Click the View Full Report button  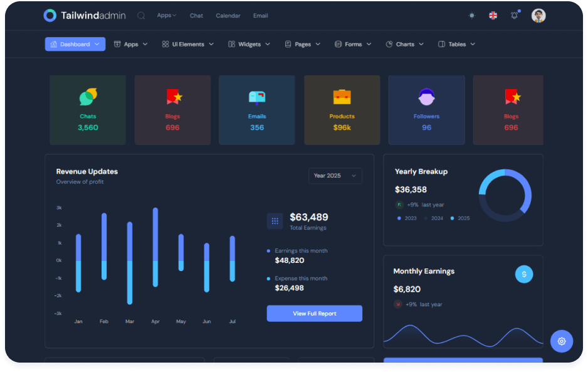(314, 314)
